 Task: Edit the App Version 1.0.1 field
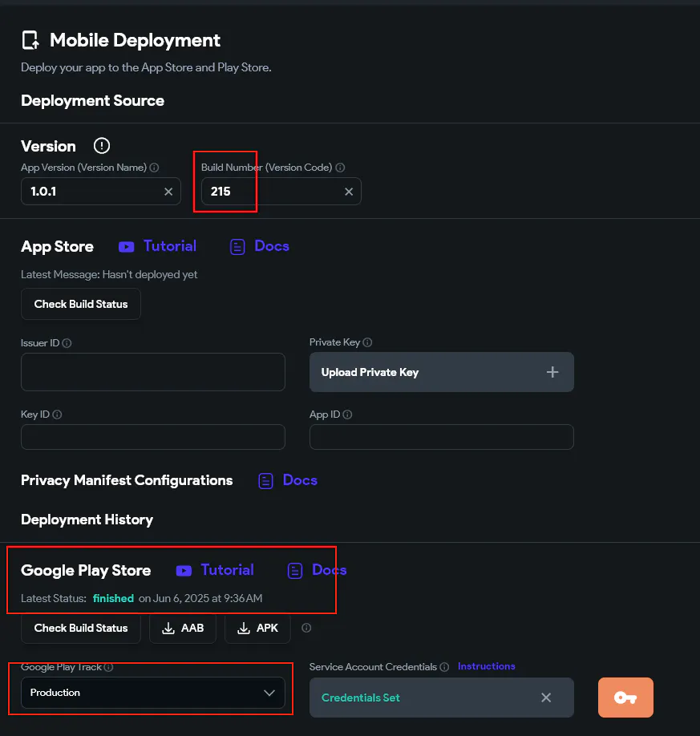click(100, 191)
